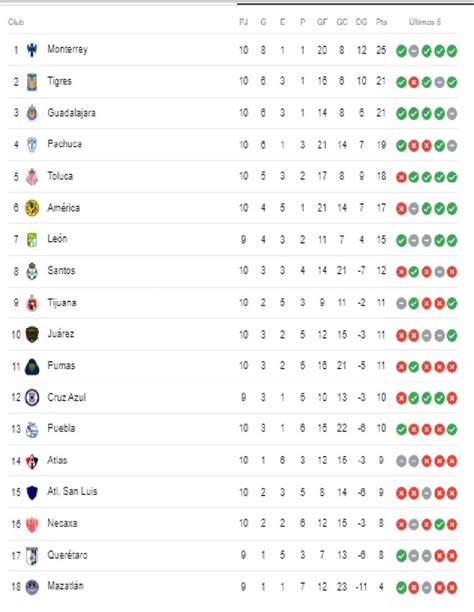The height and width of the screenshot is (612, 474).
Task: Open the Querétaro team link
Action: [x=68, y=555]
